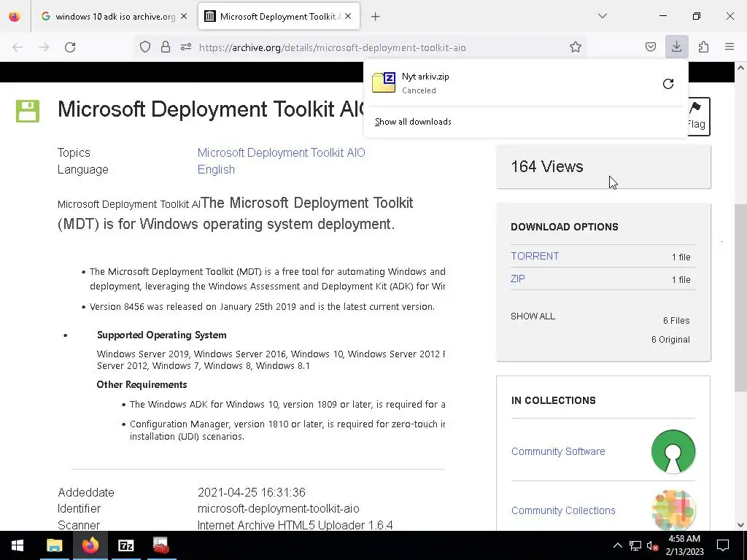Toggle the downloads toolbar button
747x560 pixels.
pyautogui.click(x=676, y=47)
